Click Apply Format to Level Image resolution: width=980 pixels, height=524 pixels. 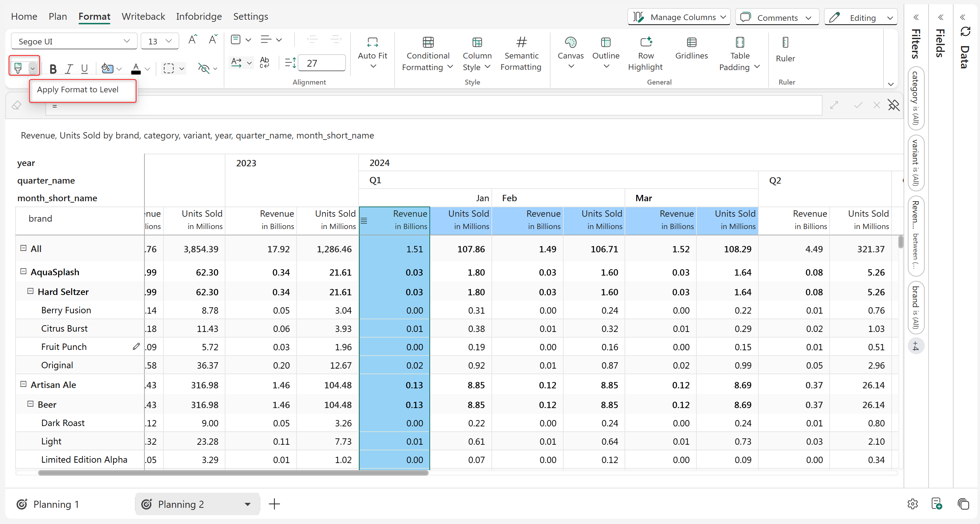coord(77,90)
